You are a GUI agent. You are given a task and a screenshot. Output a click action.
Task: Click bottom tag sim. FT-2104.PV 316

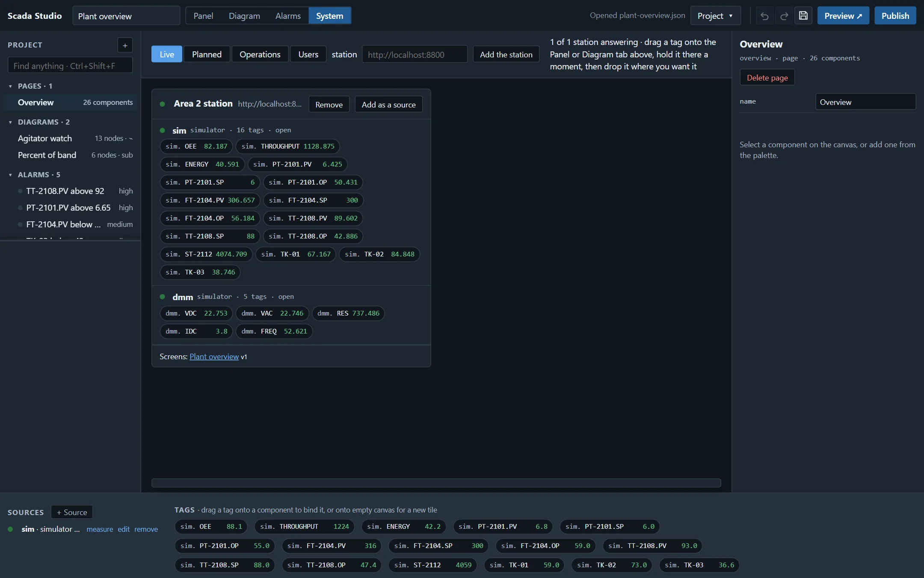tap(332, 546)
